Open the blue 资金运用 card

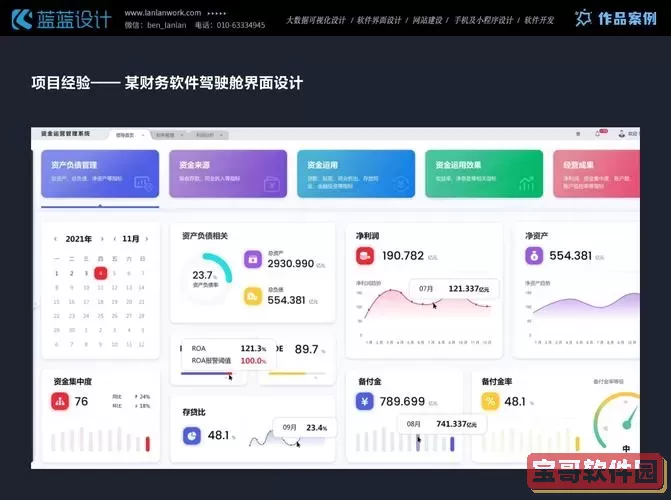[356, 173]
